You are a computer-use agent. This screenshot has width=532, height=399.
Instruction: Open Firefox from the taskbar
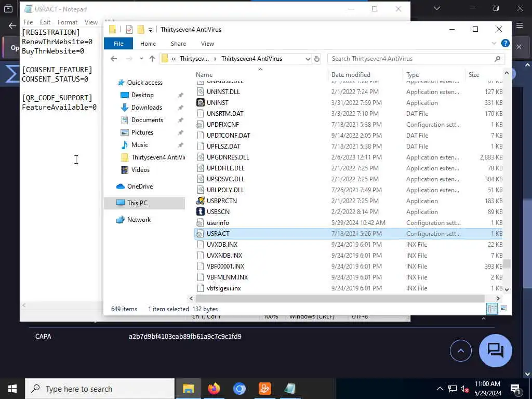(214, 389)
